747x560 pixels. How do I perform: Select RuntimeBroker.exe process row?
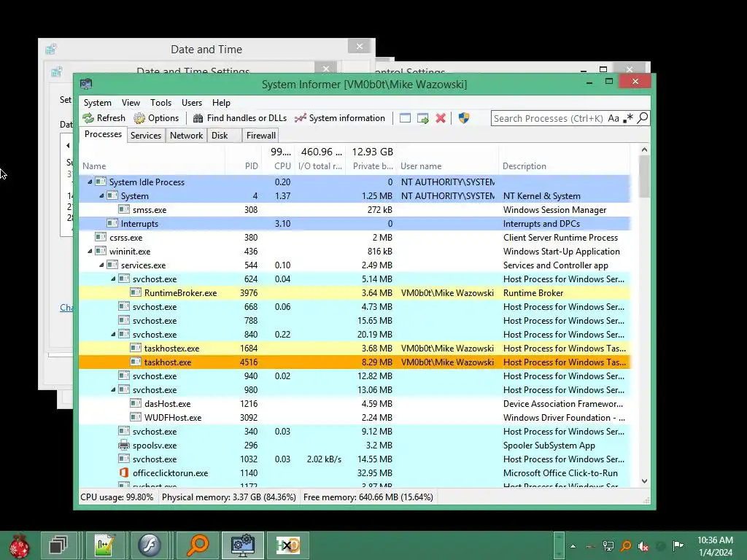[x=355, y=293]
